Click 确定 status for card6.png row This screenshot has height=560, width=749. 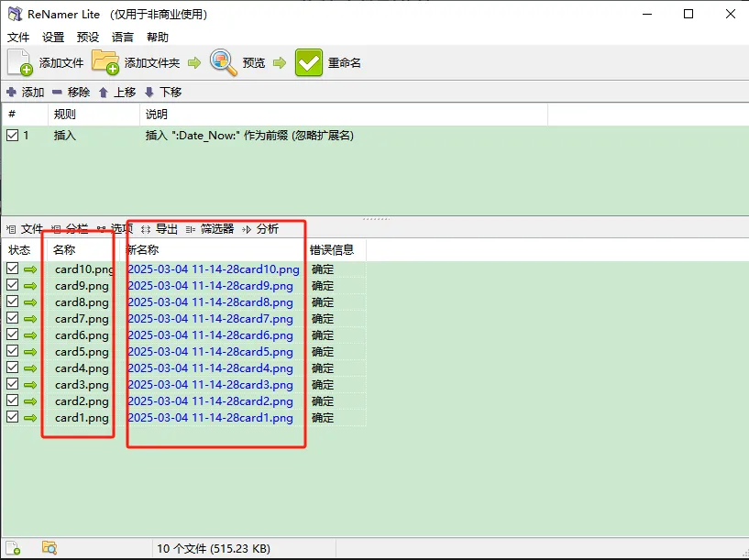click(x=323, y=335)
